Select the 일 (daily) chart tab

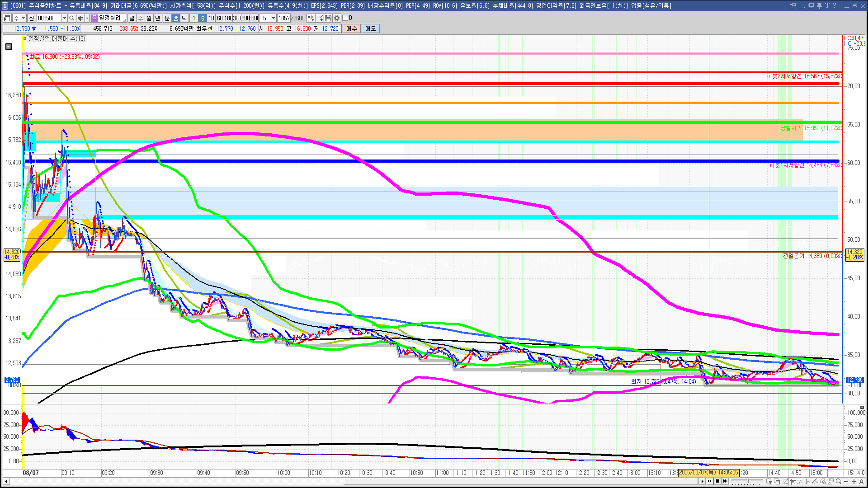[x=132, y=18]
